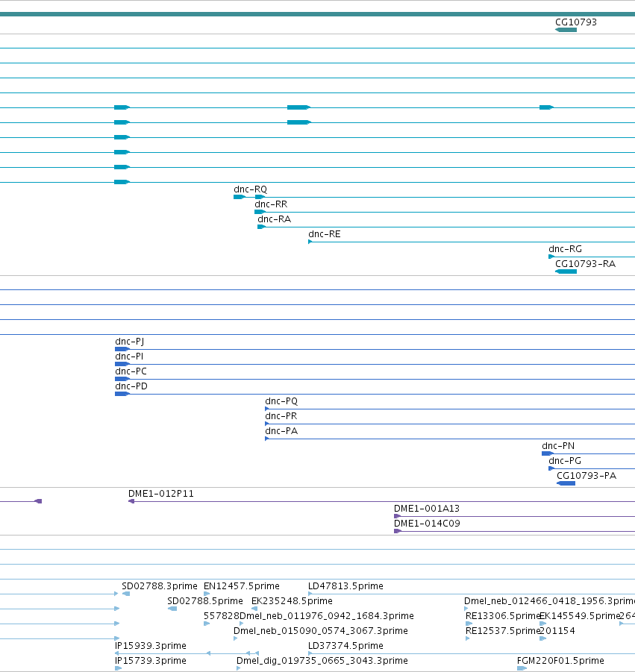Select the IP15739.3prime EST label

click(x=151, y=661)
